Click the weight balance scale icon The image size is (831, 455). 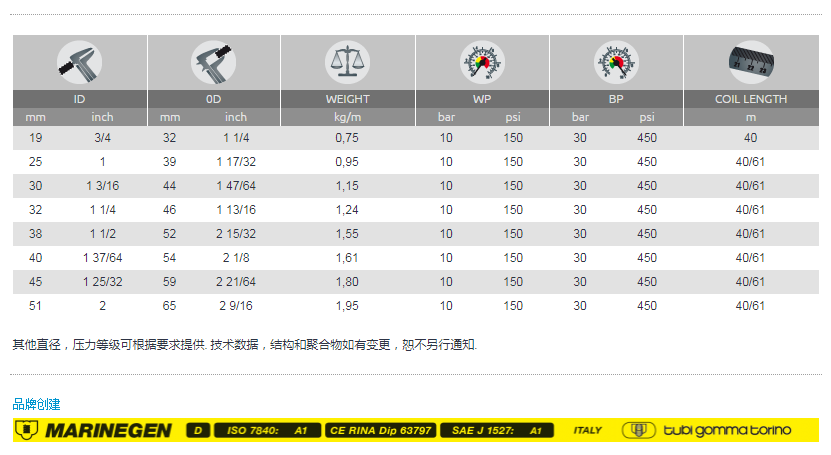coord(347,62)
